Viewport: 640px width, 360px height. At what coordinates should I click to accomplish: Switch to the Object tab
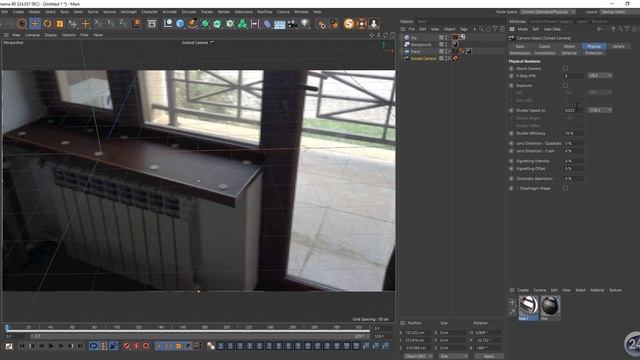point(569,46)
